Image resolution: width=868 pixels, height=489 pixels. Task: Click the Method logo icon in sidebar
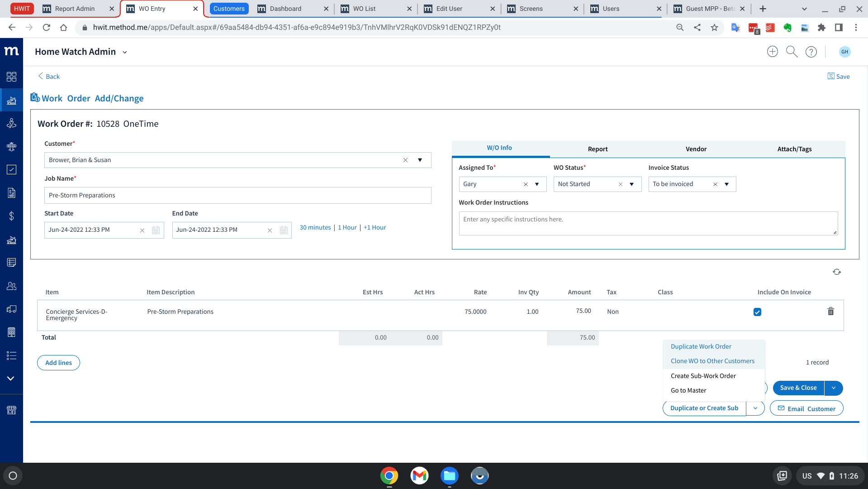pyautogui.click(x=11, y=51)
